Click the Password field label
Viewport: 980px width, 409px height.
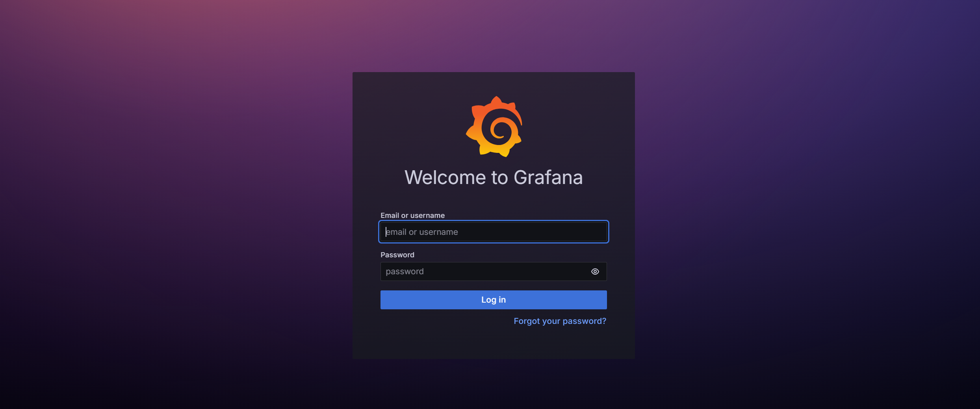pos(397,255)
